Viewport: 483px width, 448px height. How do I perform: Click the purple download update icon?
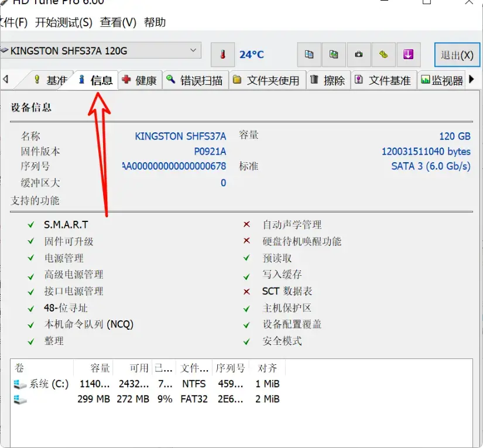coord(408,54)
